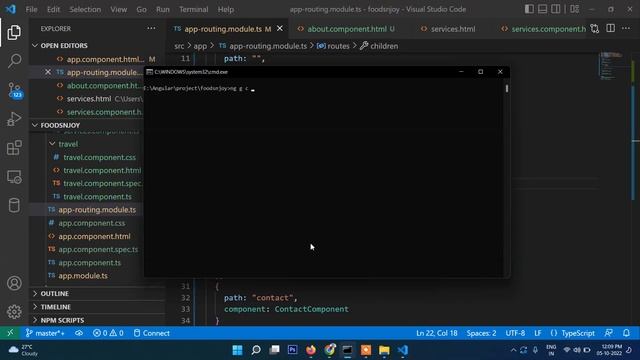
Task: Toggle primary side bar layout icon
Action: pyautogui.click(x=529, y=9)
